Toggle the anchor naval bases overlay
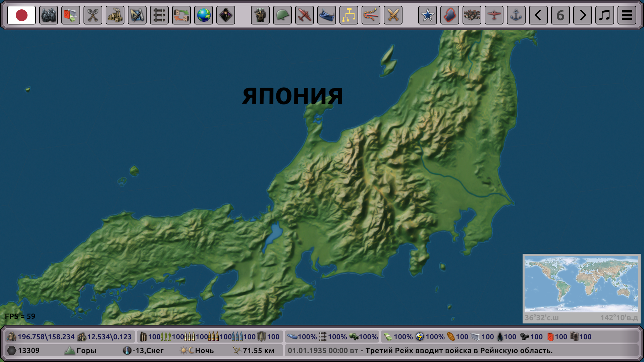 point(516,15)
